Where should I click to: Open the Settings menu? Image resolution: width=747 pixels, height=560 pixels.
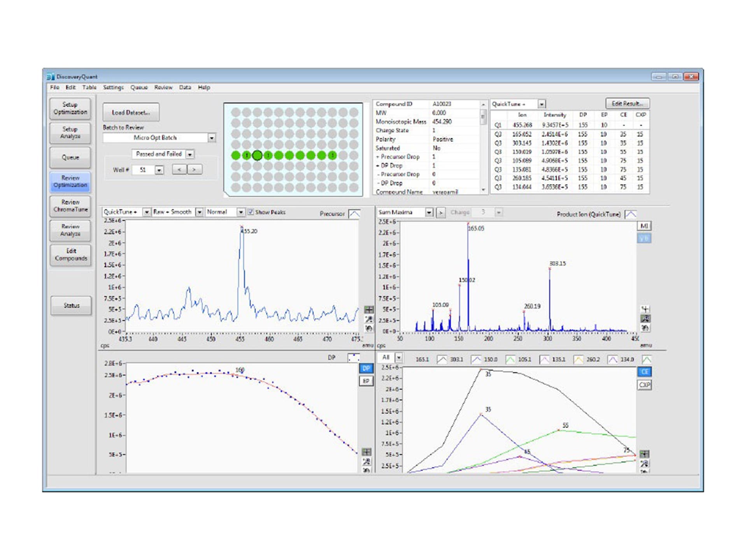112,87
